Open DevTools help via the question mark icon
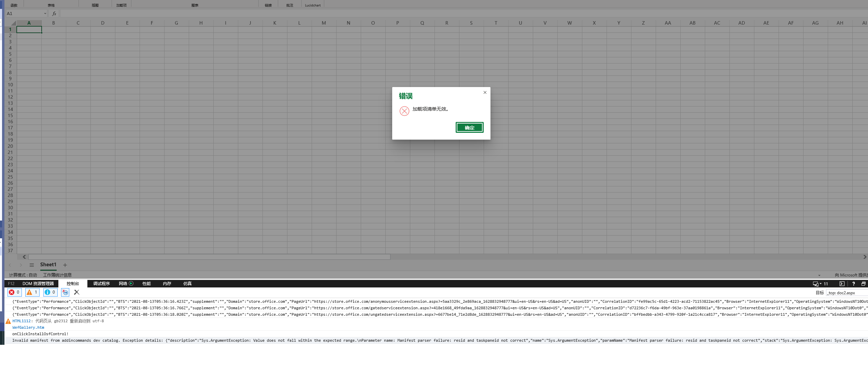The height and width of the screenshot is (368, 868). point(854,284)
